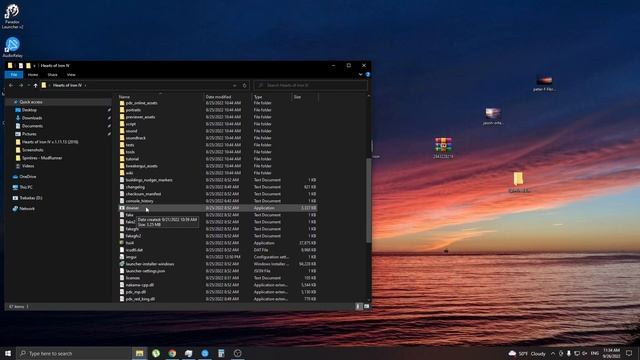The image size is (640, 360).
Task: Open the weather widget showing Cloudy
Action: click(x=527, y=353)
